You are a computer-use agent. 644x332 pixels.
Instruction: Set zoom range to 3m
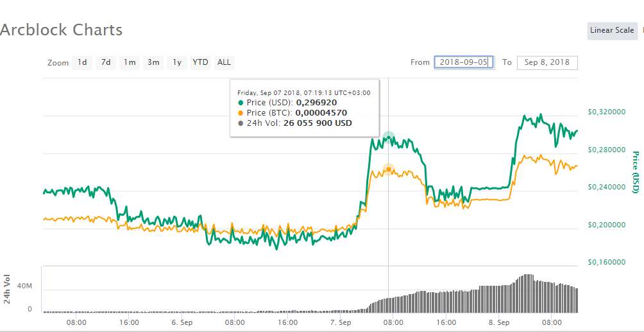click(x=153, y=62)
